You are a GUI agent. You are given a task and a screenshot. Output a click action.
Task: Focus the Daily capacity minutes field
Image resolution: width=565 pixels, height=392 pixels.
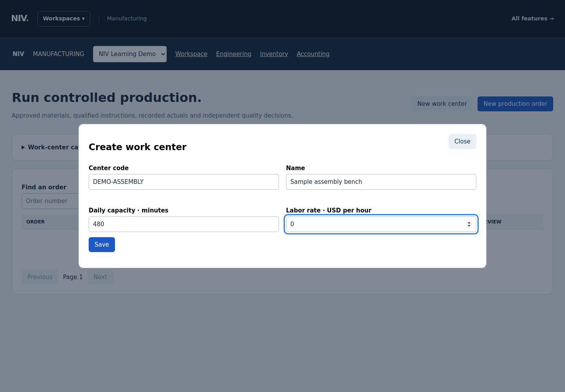point(184,224)
